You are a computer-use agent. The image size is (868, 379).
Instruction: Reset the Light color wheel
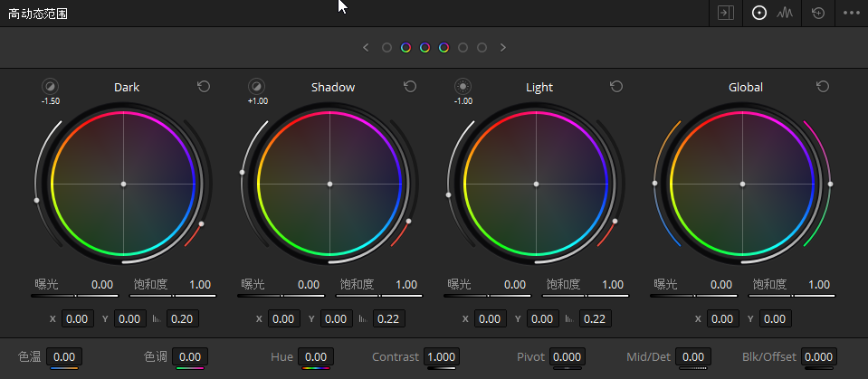click(616, 86)
